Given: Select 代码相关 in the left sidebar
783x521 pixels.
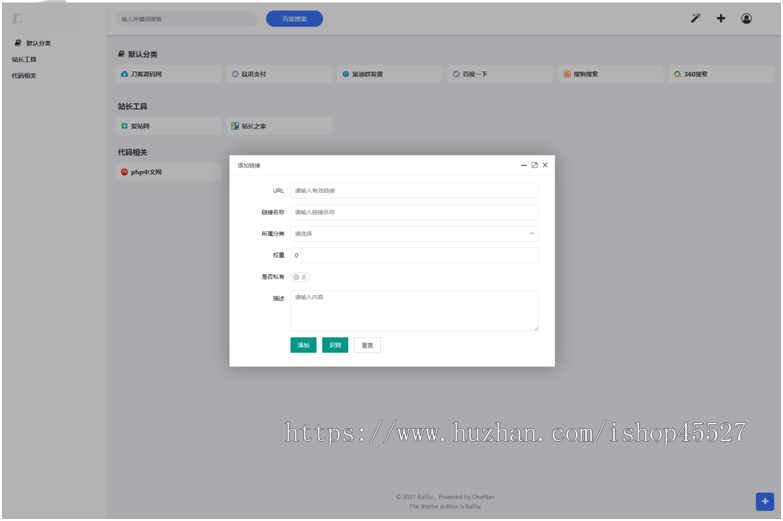Looking at the screenshot, I should [24, 76].
